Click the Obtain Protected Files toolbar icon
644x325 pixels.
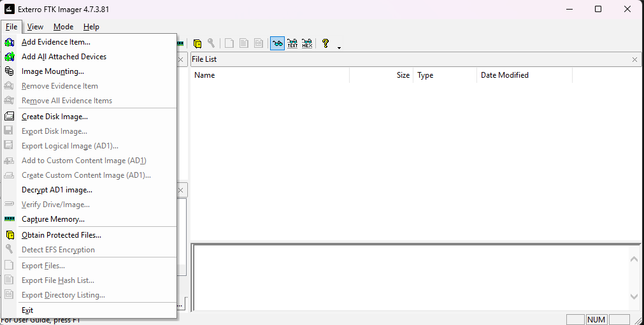pyautogui.click(x=197, y=43)
